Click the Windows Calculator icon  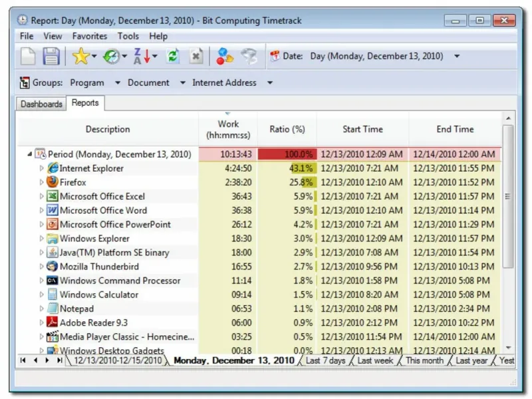point(53,295)
